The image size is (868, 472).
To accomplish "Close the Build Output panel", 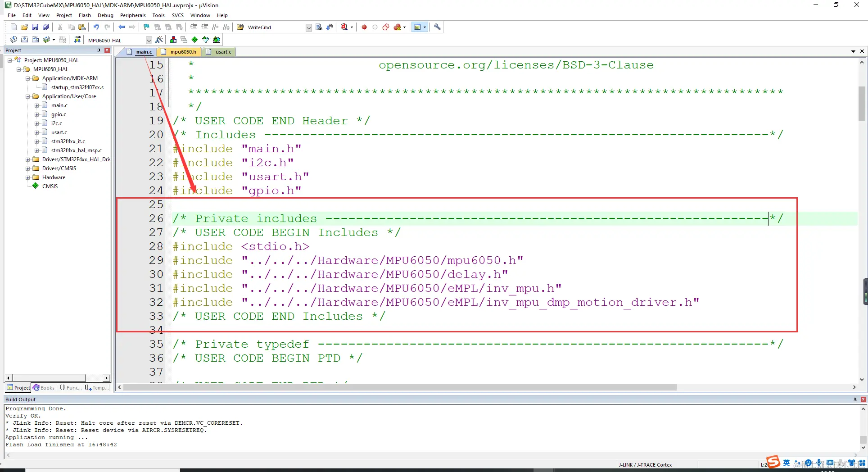I will click(x=863, y=399).
